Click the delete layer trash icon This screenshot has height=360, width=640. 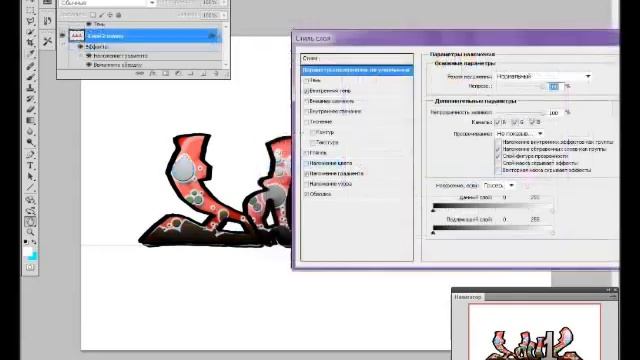point(216,74)
